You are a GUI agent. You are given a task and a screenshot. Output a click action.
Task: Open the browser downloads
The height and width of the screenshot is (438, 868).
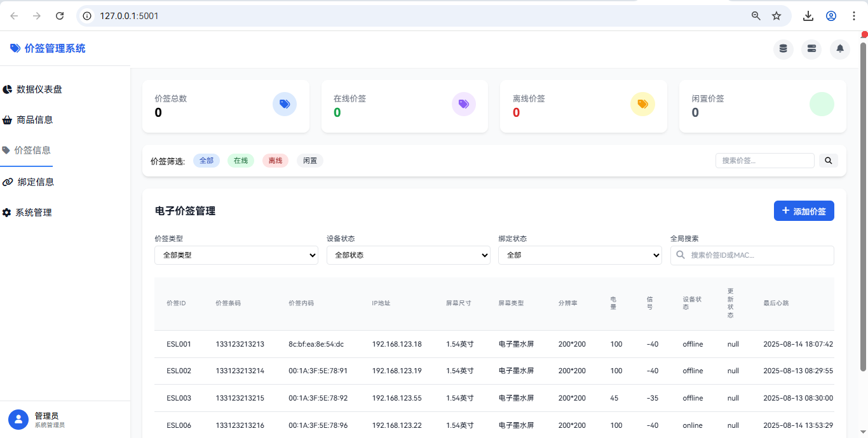coord(808,16)
